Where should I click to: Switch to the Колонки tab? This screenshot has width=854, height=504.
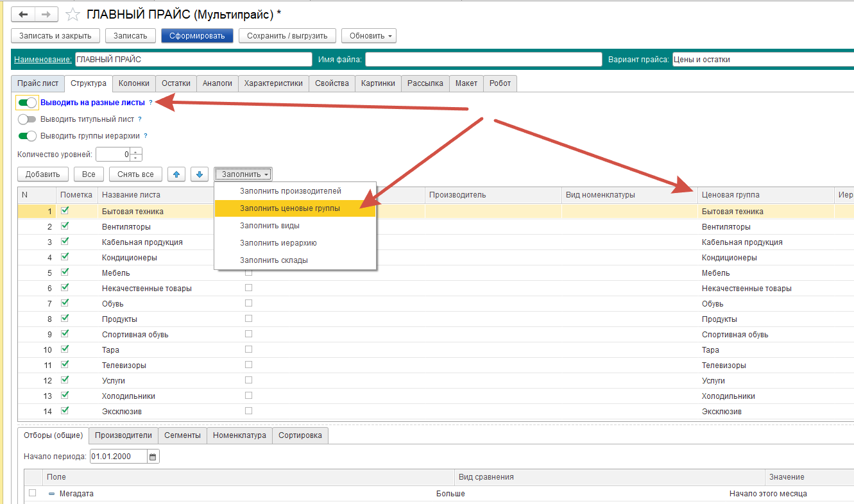tap(134, 83)
